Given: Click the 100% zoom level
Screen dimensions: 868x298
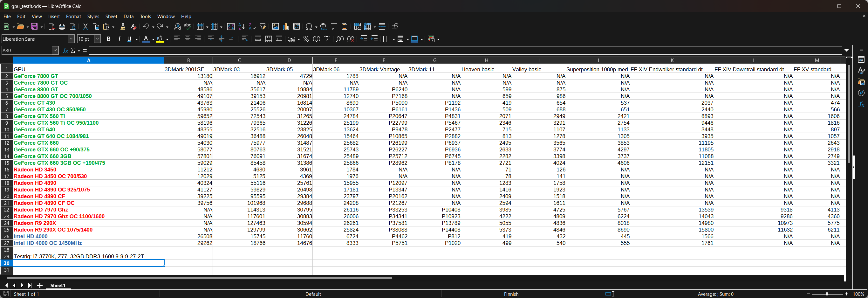Looking at the screenshot, I should point(858,294).
